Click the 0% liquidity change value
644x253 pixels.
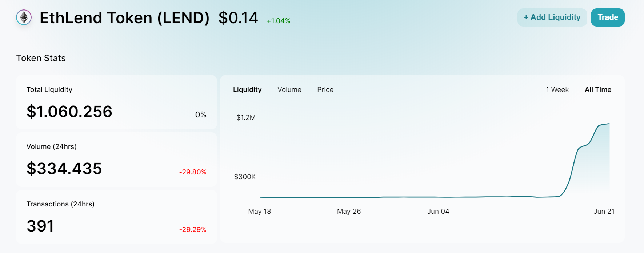[x=201, y=115]
